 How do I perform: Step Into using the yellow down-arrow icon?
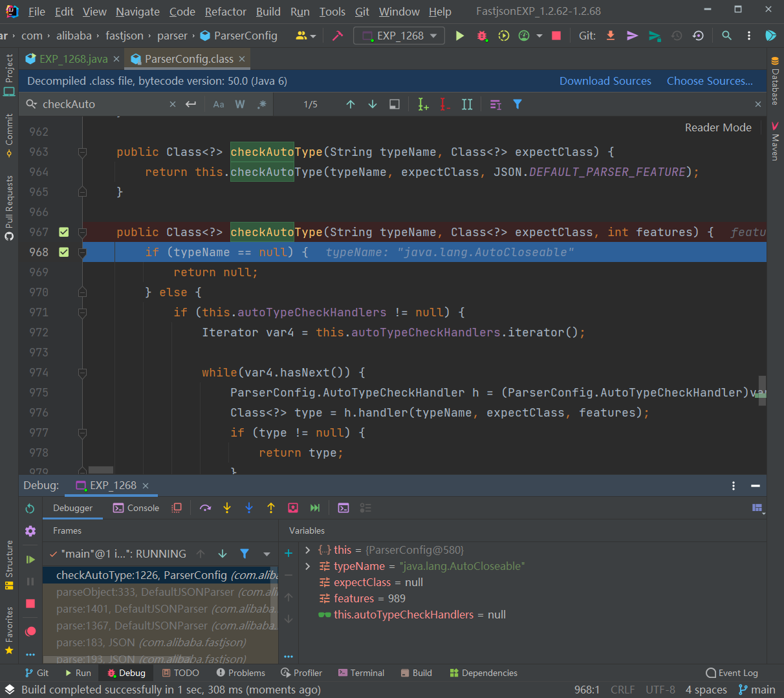pyautogui.click(x=227, y=508)
